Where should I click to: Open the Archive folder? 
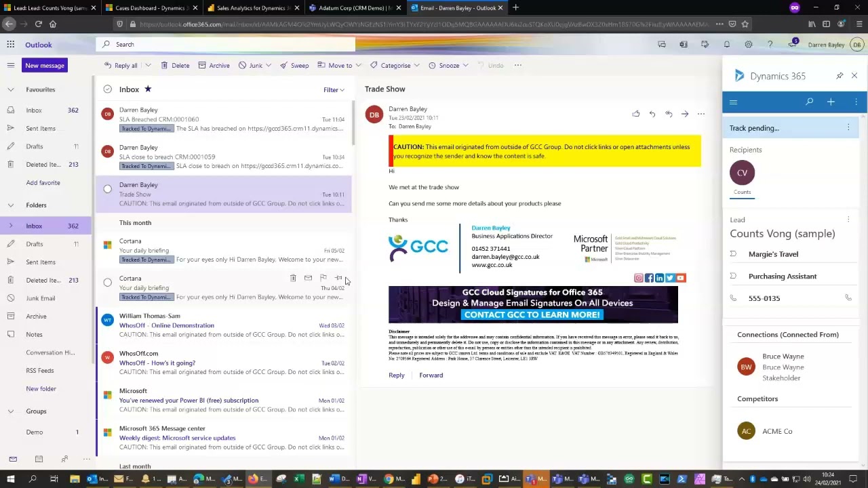tap(37, 317)
